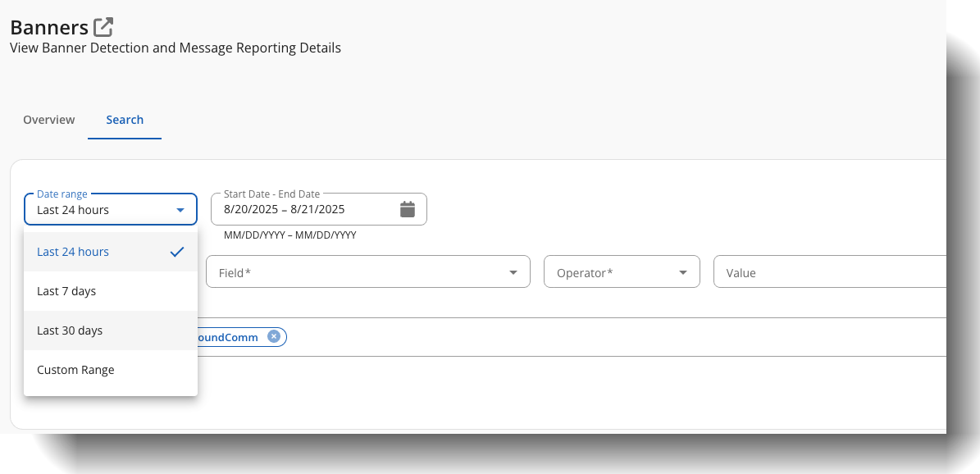Switch to the Overview tab
This screenshot has width=980, height=474.
(48, 120)
